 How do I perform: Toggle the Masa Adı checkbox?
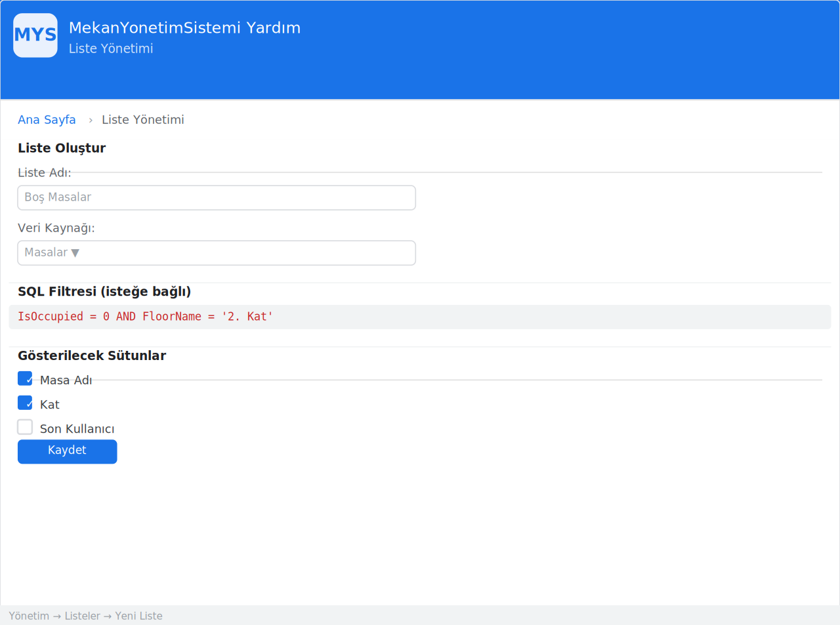(25, 378)
